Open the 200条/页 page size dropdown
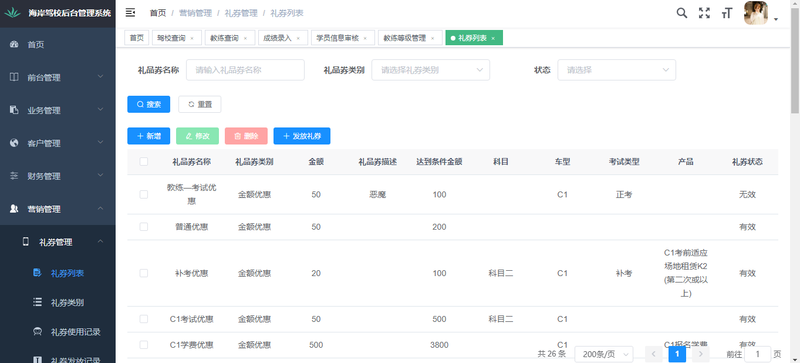The width and height of the screenshot is (800, 363). coord(604,354)
